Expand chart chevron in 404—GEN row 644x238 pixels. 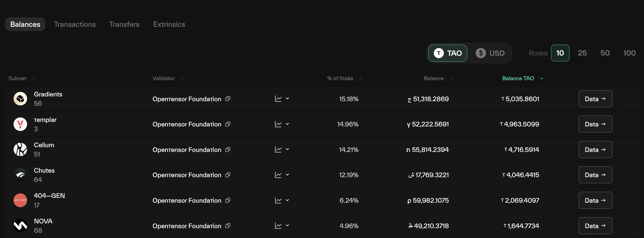click(287, 200)
